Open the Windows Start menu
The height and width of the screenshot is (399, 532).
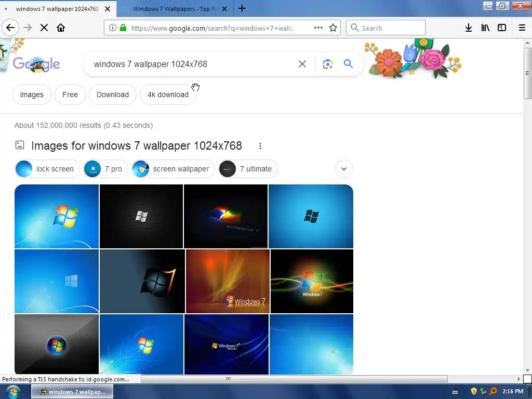coord(13,392)
